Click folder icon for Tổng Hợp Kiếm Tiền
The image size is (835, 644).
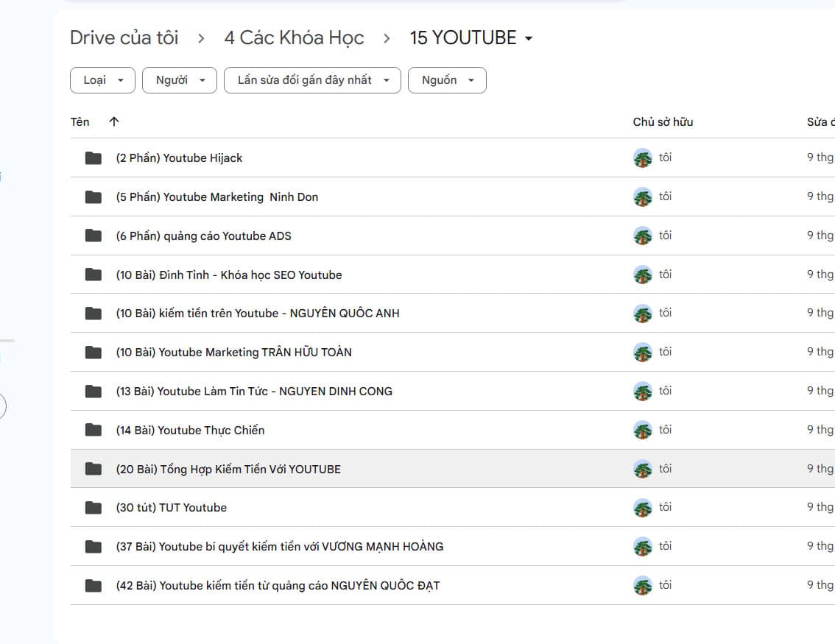94,469
